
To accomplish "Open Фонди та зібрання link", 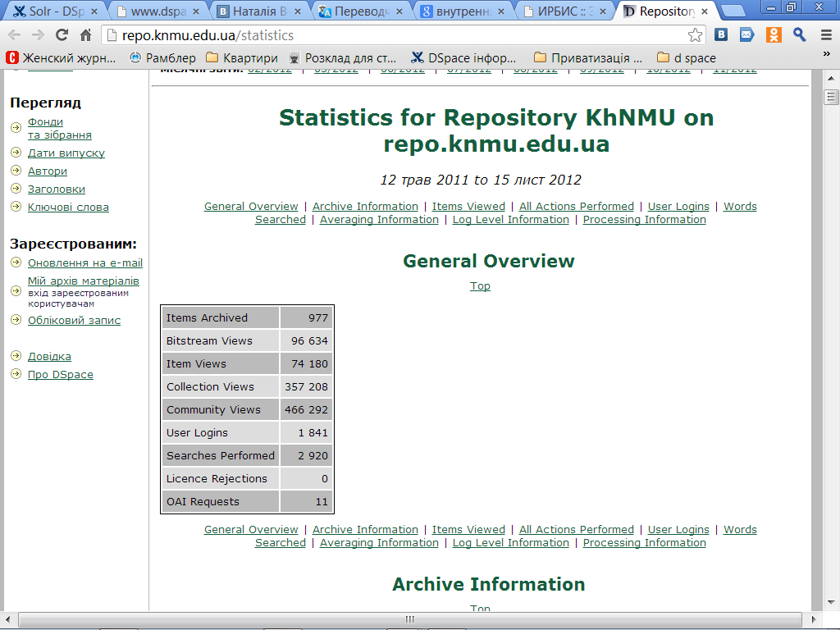I will coord(59,129).
